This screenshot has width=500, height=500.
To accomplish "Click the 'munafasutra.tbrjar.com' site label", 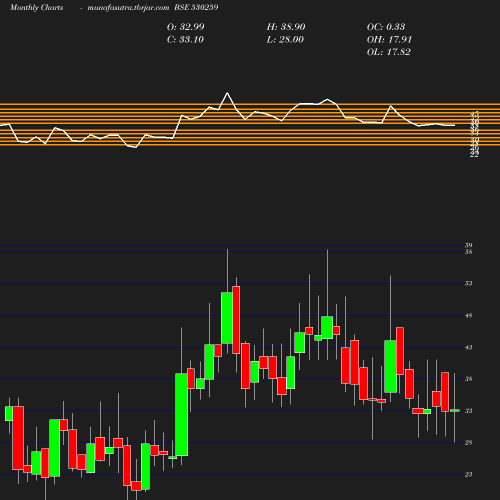I will (x=128, y=8).
